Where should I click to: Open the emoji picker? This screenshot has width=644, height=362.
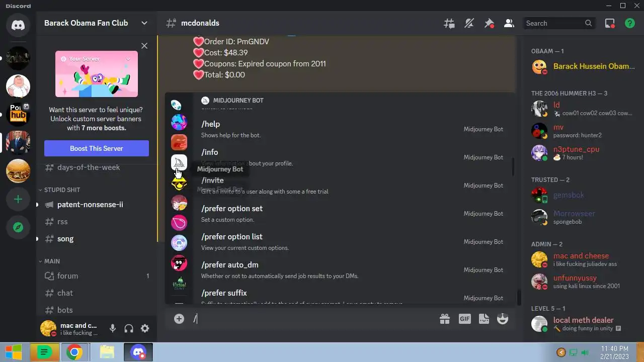(503, 319)
